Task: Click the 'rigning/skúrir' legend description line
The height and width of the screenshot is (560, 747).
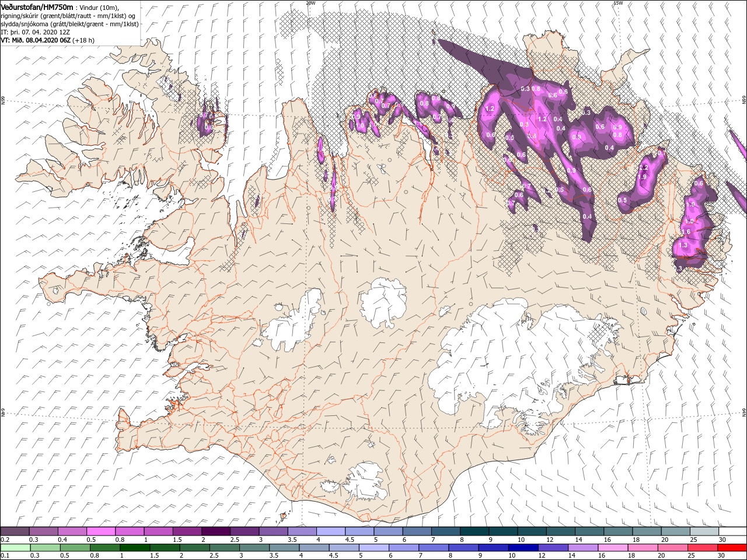Action: click(68, 16)
